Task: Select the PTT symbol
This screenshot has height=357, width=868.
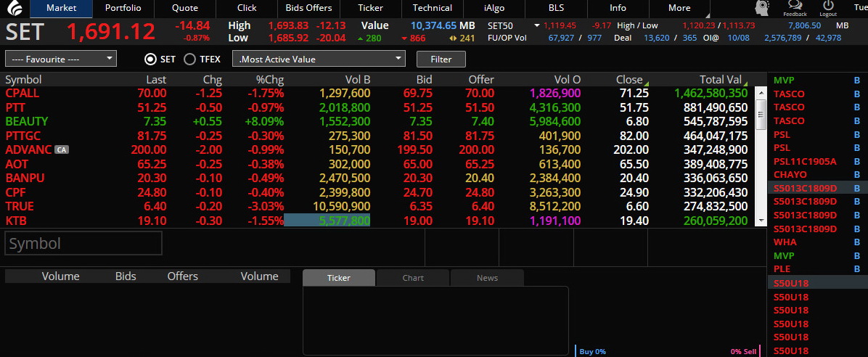Action: [15, 107]
